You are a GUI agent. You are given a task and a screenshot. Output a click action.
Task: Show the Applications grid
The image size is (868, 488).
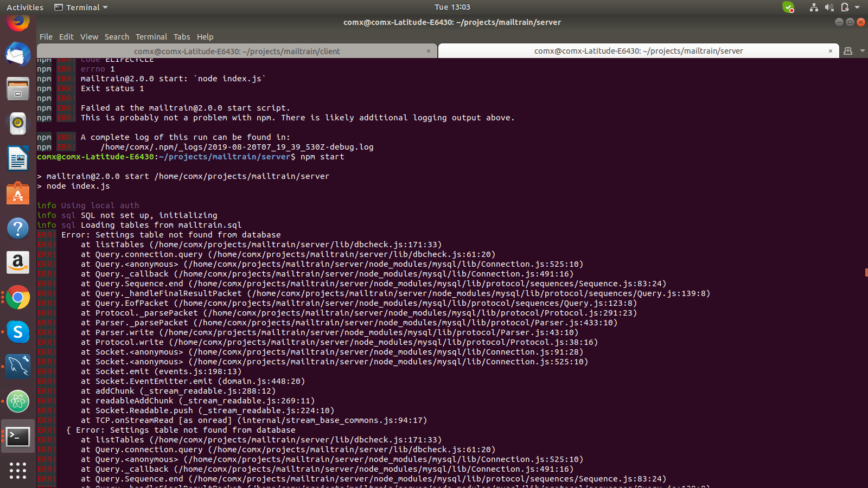point(18,471)
